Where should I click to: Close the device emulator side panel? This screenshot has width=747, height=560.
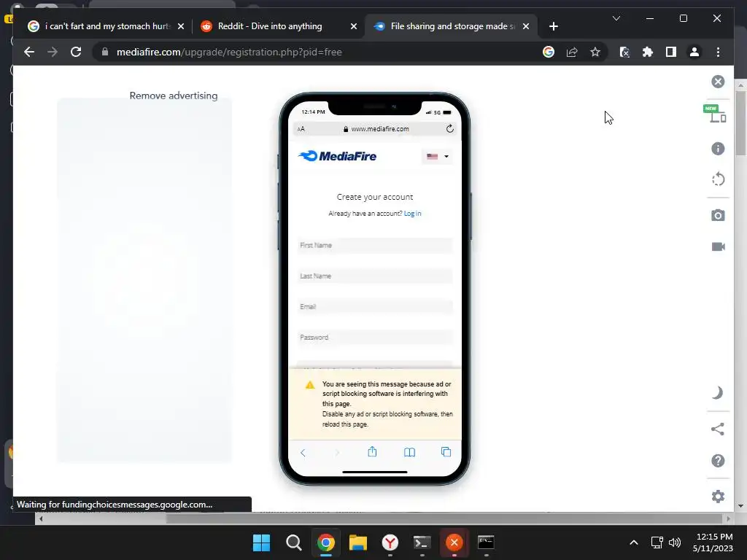[x=718, y=82]
